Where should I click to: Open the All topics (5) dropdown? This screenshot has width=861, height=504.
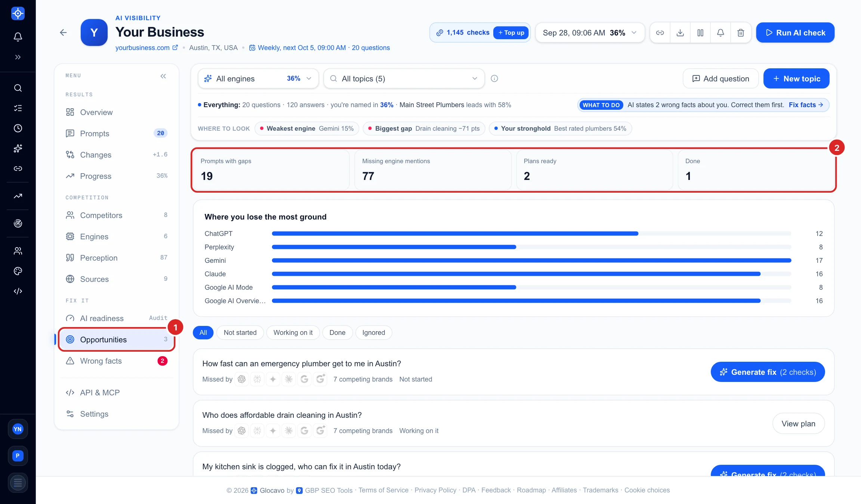(404, 78)
